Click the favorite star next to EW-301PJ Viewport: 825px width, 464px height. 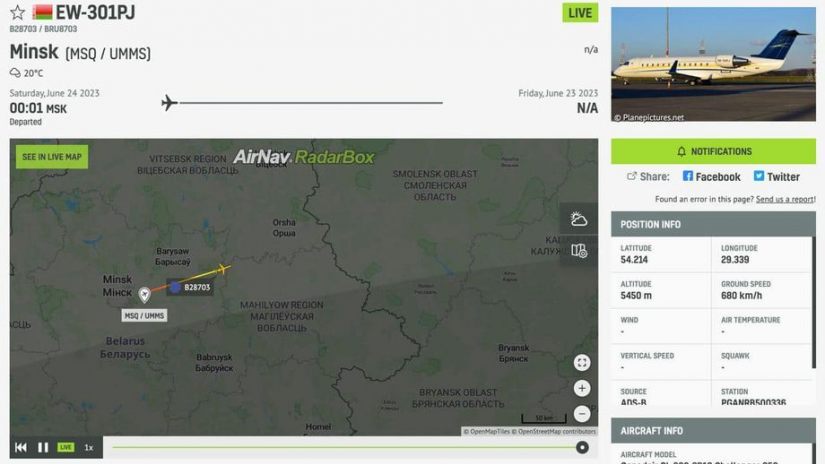click(17, 12)
